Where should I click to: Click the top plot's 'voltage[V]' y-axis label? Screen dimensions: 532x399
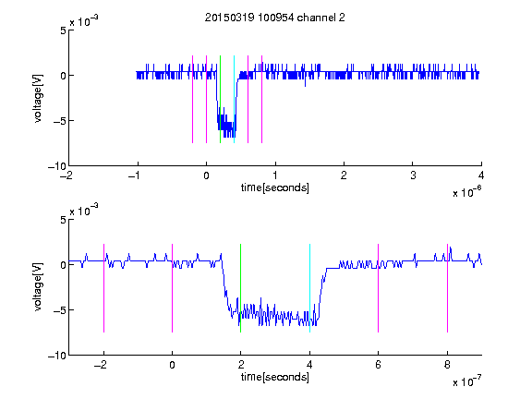[x=39, y=99]
